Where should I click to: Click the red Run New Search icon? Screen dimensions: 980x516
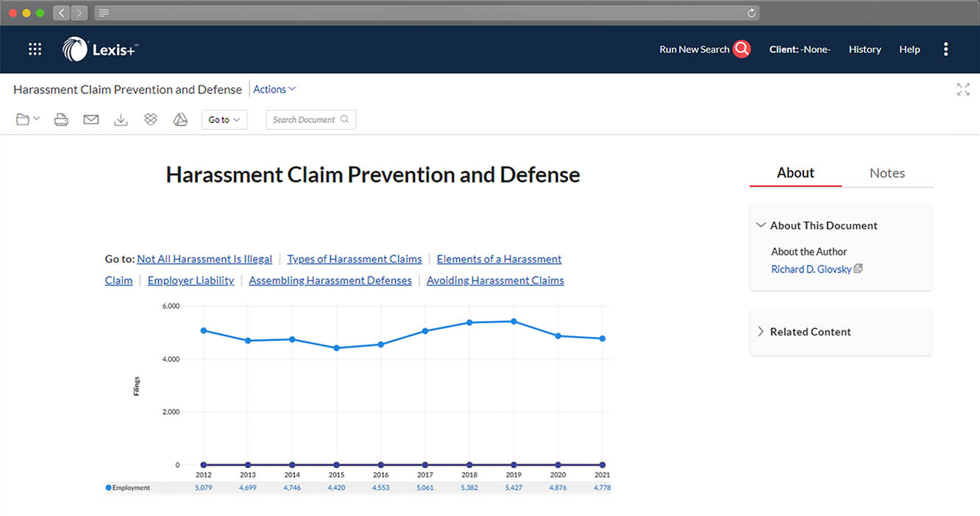[x=742, y=49]
